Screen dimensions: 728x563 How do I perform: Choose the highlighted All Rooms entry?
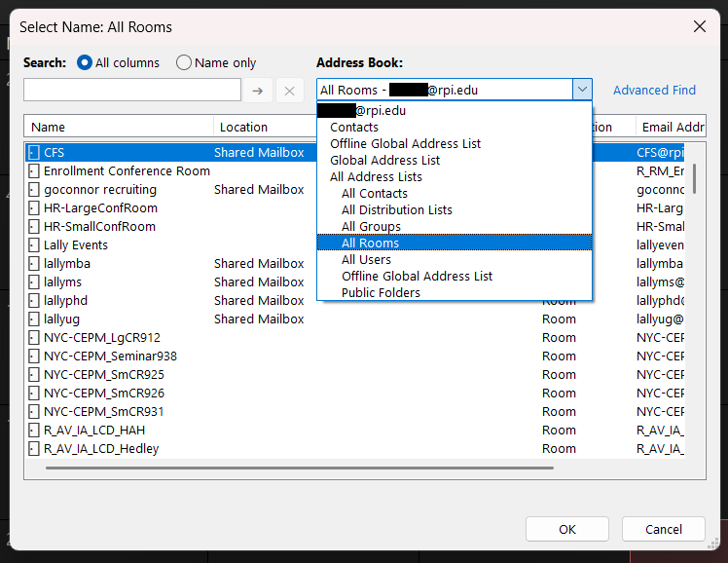pos(455,243)
